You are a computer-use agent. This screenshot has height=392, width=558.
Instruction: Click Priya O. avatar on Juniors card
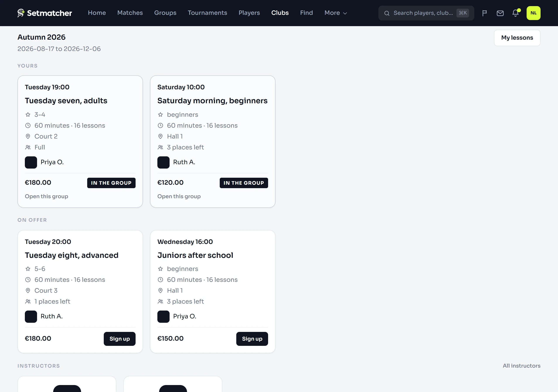[x=163, y=317]
